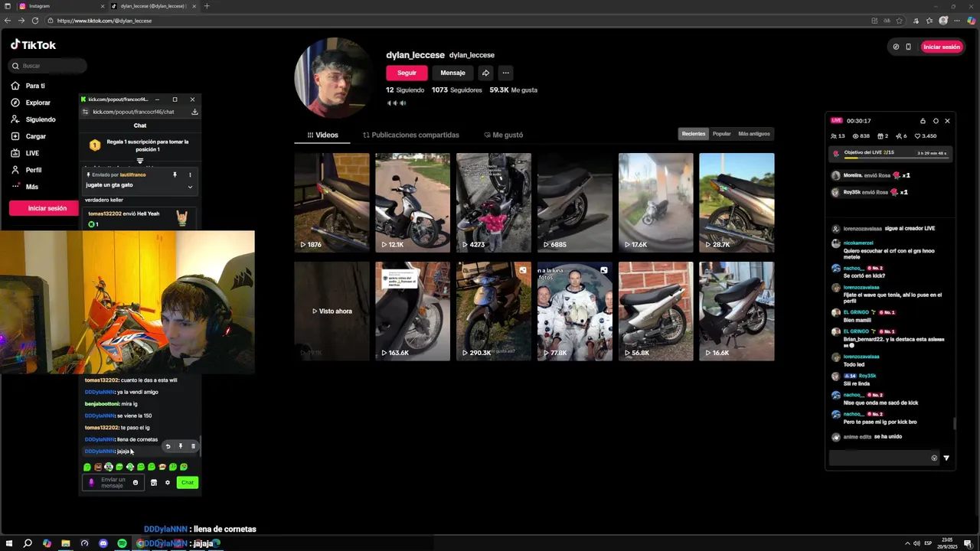980x551 pixels.
Task: Expand the pinned message chevron in Kick chat
Action: [190, 186]
